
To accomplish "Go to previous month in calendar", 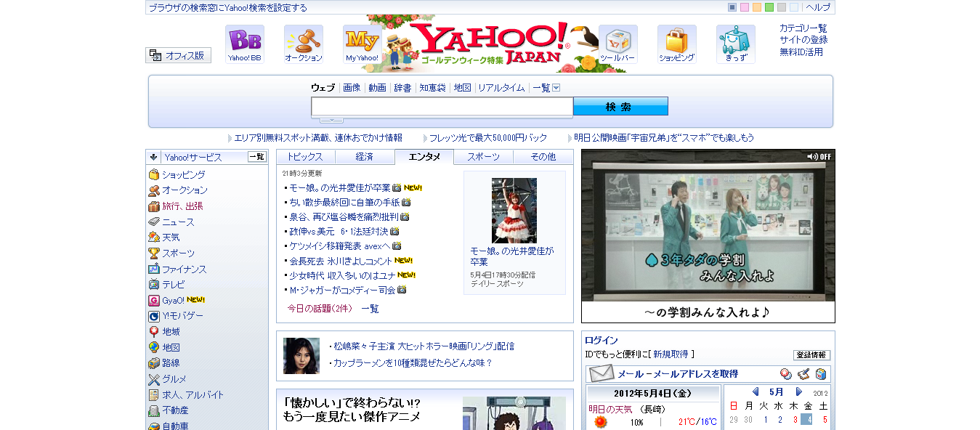I will (756, 392).
